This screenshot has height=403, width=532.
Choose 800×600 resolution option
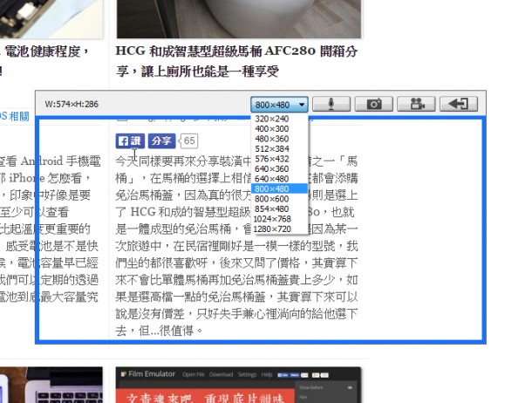coord(279,199)
